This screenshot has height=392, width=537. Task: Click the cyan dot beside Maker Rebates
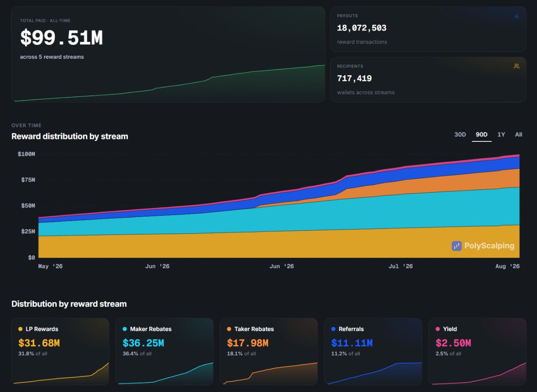click(124, 329)
